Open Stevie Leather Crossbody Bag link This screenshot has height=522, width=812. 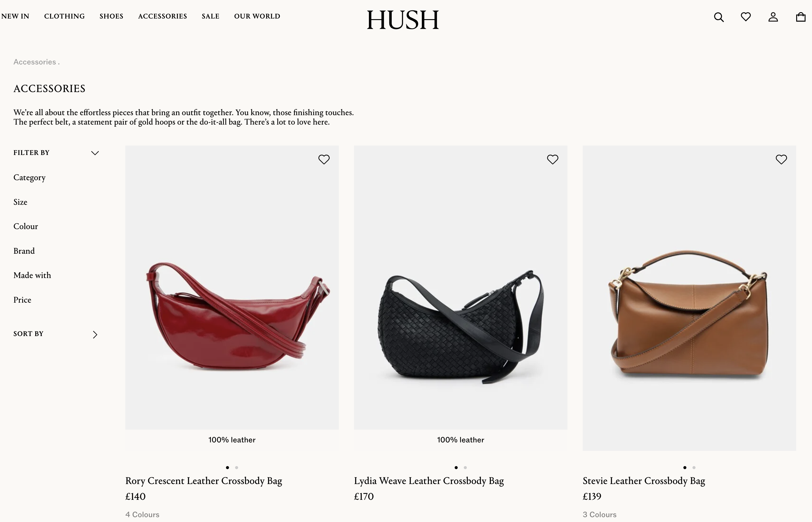click(644, 481)
